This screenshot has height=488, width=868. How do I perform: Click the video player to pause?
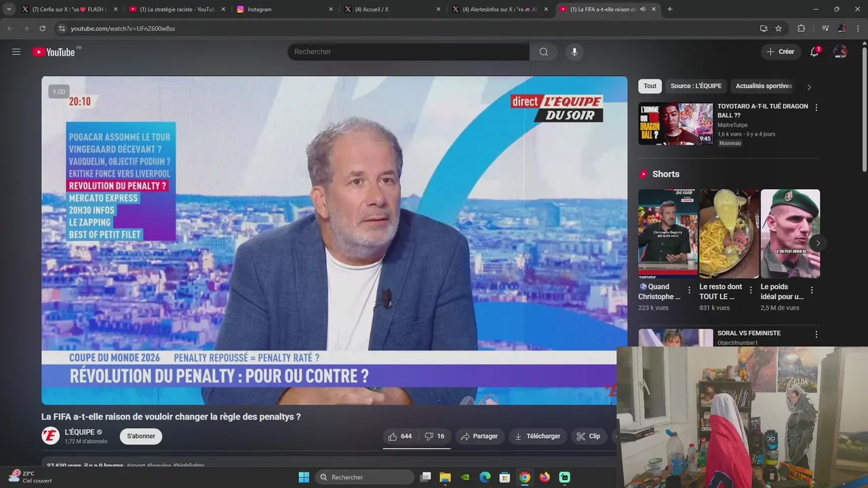tap(334, 240)
